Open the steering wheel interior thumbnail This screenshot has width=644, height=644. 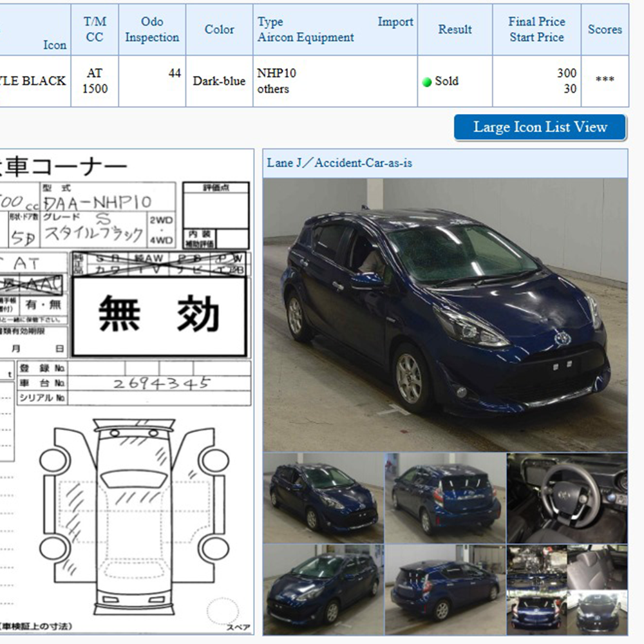click(x=567, y=498)
